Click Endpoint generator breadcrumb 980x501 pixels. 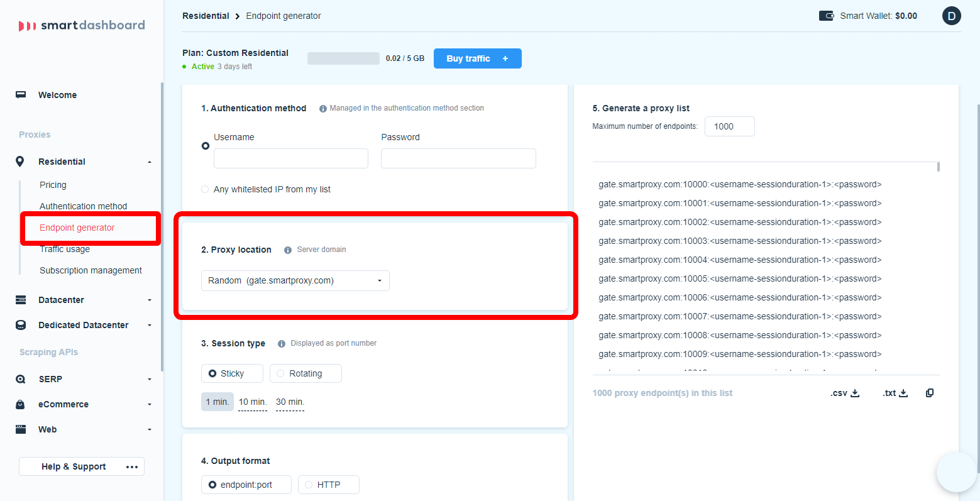tap(284, 16)
